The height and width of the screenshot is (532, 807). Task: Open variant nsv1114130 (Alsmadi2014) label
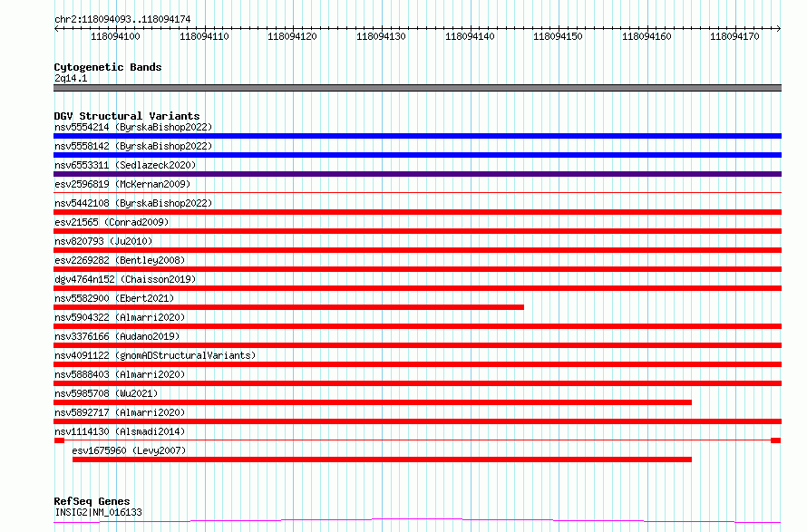(x=120, y=431)
